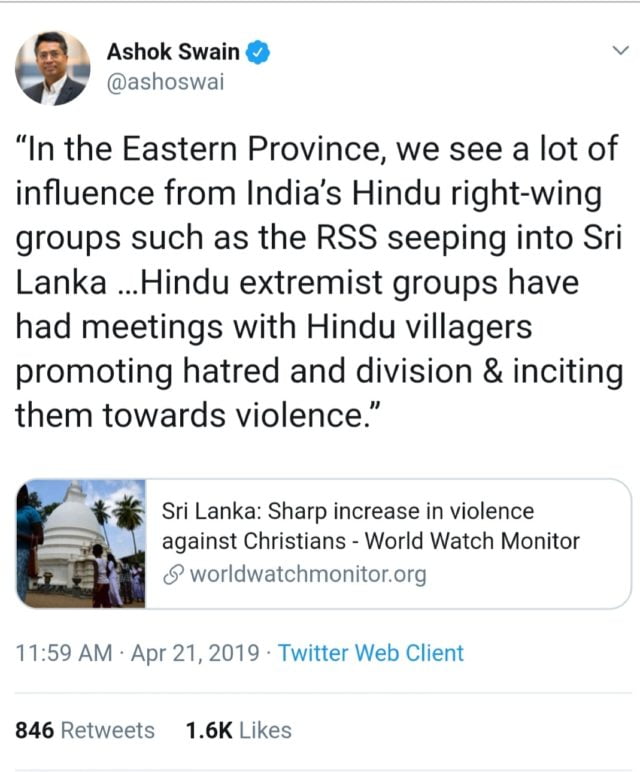Viewport: 640px width, 772px height.
Task: Visit the @ashoswai handle
Action: point(165,82)
